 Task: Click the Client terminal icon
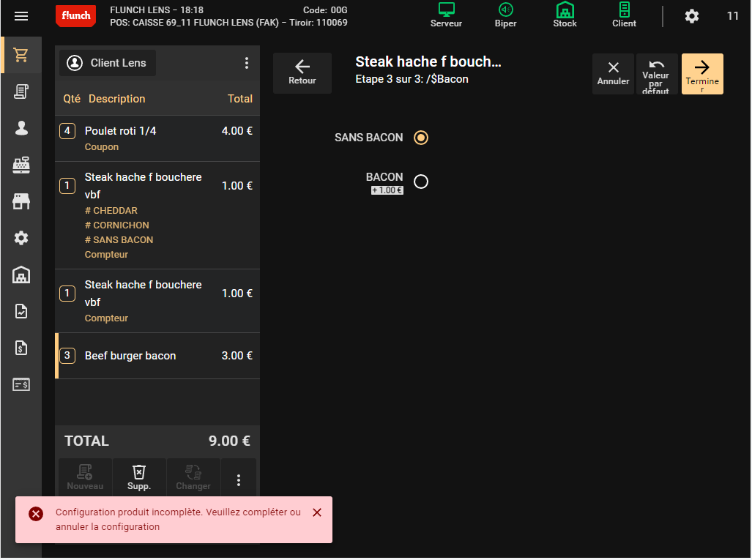click(x=624, y=15)
